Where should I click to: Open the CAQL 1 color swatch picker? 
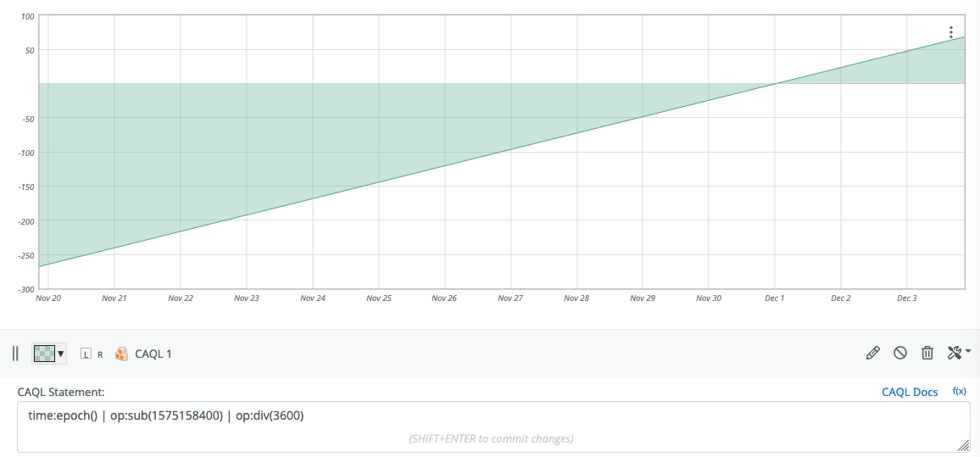point(49,354)
